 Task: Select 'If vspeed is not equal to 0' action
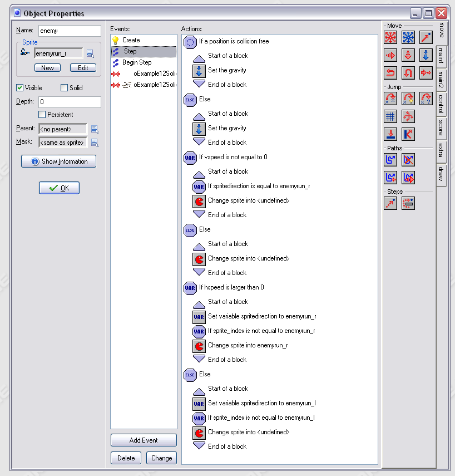pos(225,158)
